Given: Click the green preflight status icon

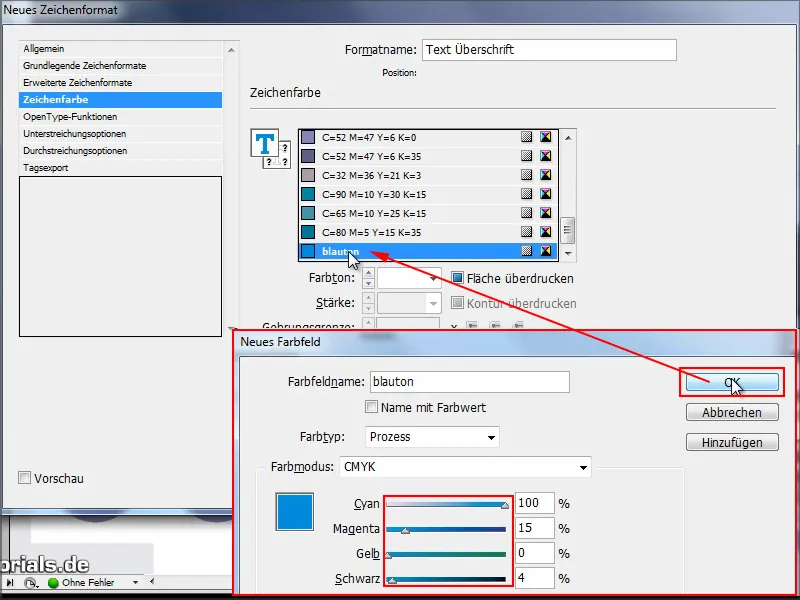Looking at the screenshot, I should tap(53, 583).
